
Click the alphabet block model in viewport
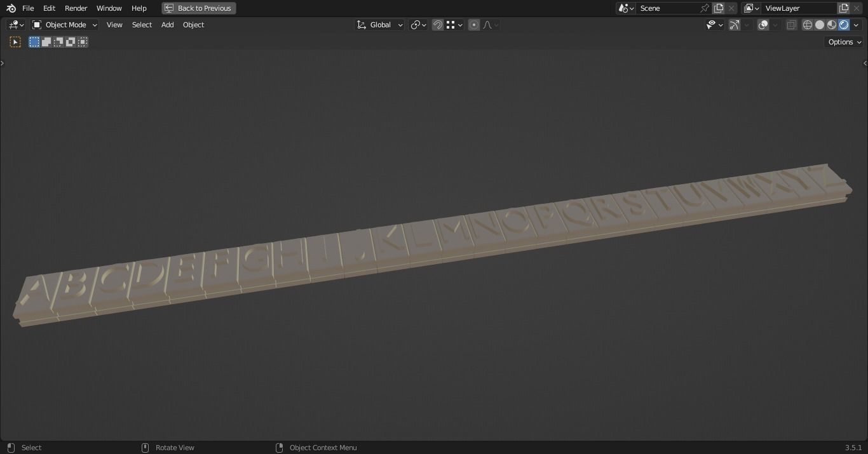pos(432,244)
